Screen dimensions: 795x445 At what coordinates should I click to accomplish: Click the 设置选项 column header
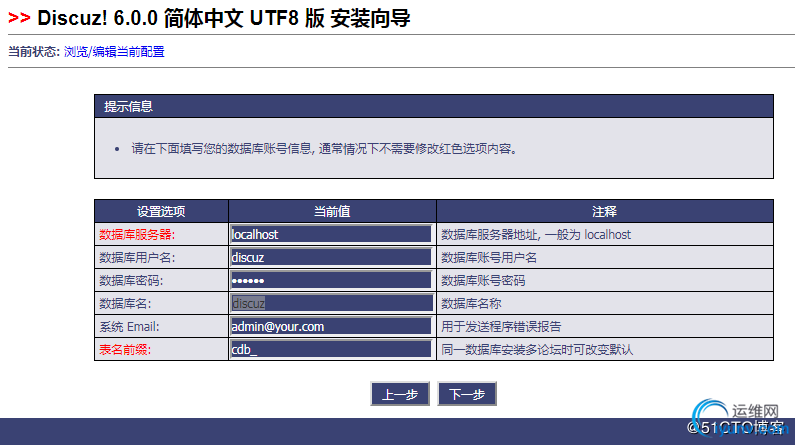point(161,211)
